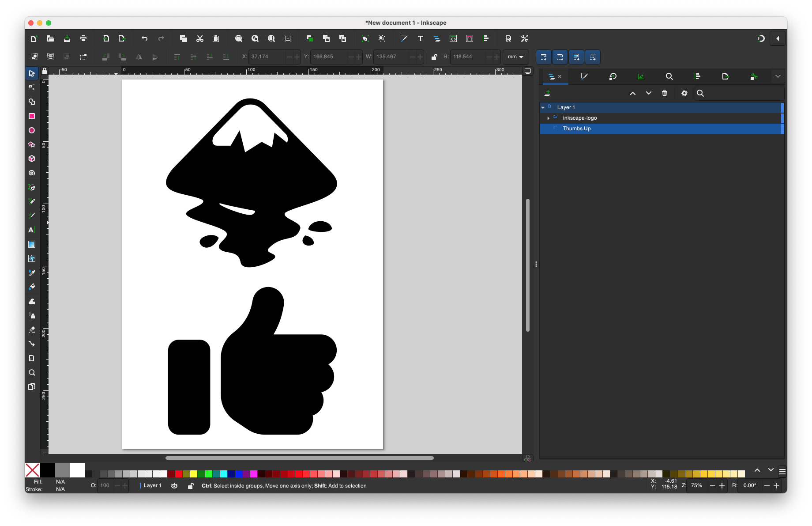Toggle width/height ratio lock
This screenshot has height=526, width=812.
click(x=434, y=57)
